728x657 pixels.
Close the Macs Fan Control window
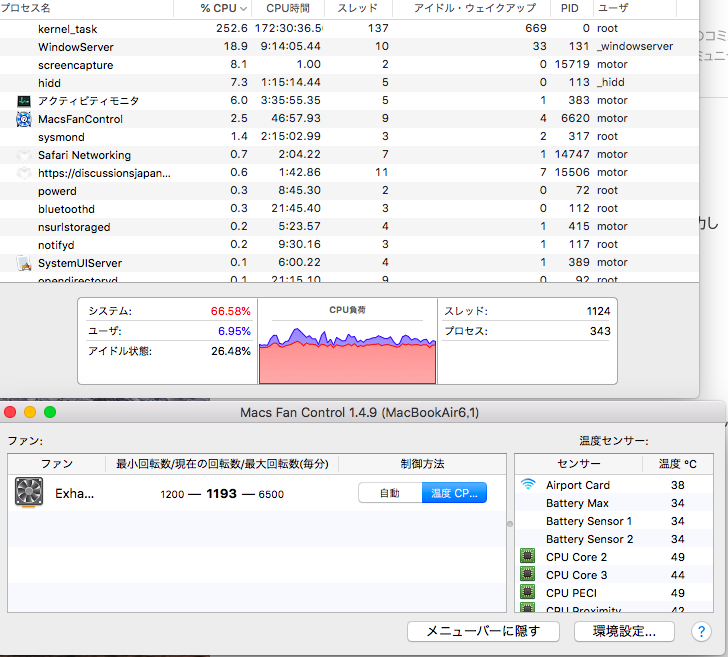[x=10, y=412]
